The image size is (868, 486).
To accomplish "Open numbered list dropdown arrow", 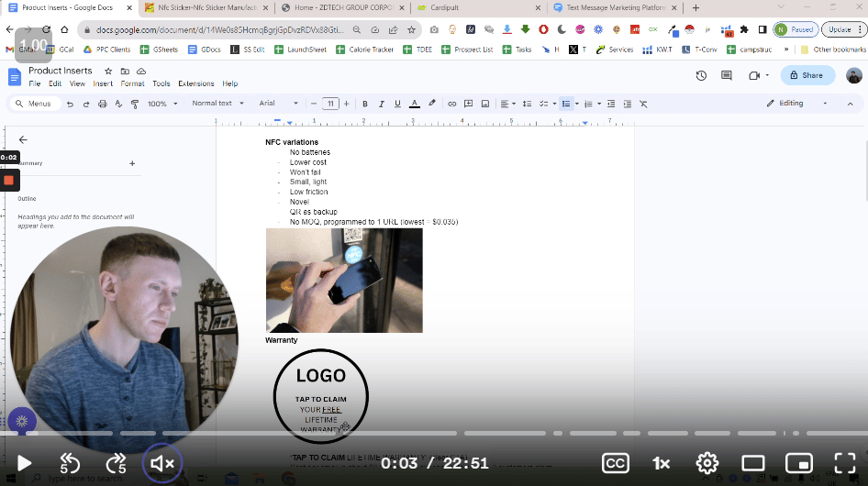I will click(599, 104).
